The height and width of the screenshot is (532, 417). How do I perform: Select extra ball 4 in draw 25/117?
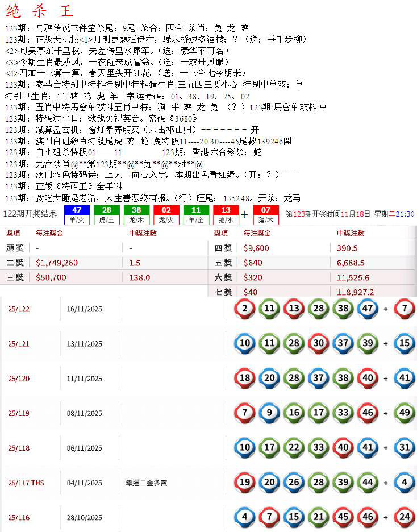click(x=404, y=483)
